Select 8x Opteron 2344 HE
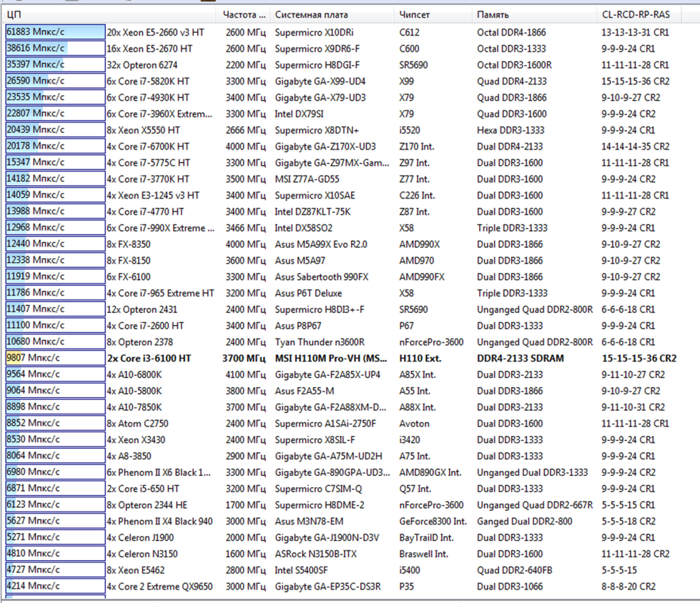The width and height of the screenshot is (700, 603). click(147, 505)
